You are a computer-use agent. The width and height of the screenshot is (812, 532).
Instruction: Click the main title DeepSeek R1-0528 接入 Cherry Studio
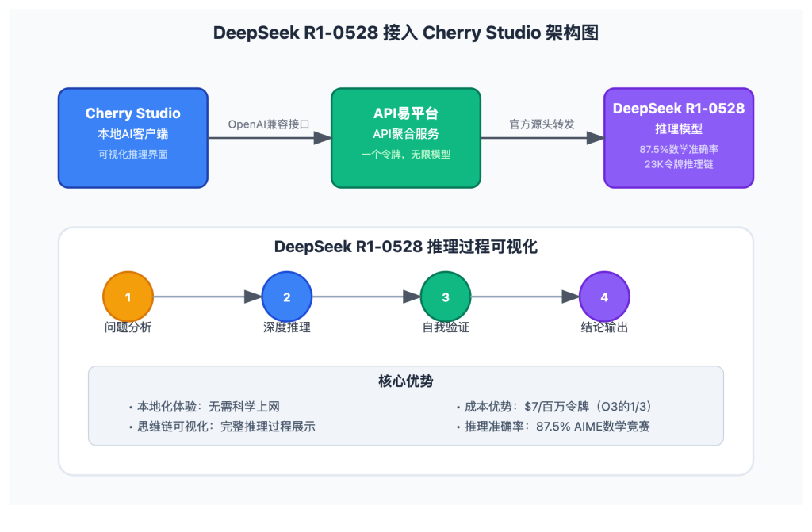[x=406, y=33]
